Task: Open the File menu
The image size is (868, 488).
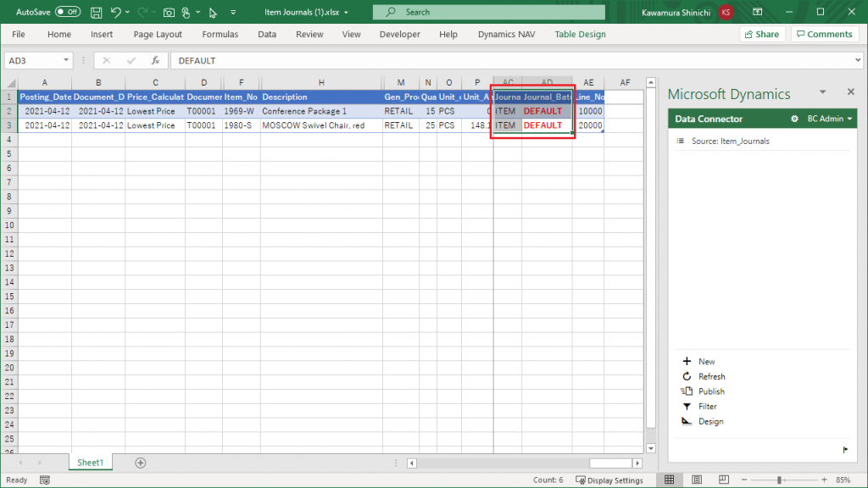Action: [19, 34]
